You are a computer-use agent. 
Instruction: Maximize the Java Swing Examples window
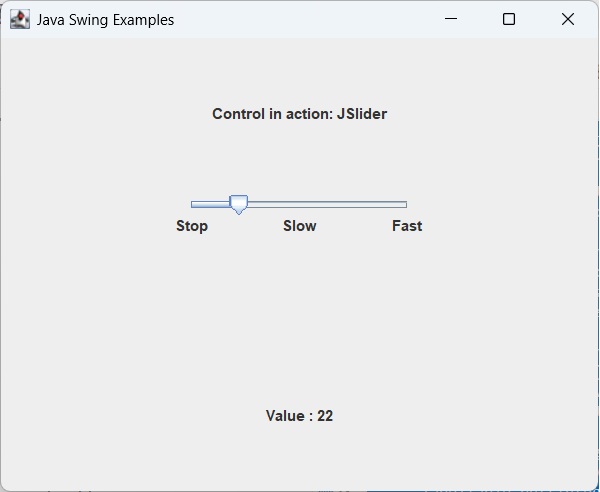pos(509,19)
